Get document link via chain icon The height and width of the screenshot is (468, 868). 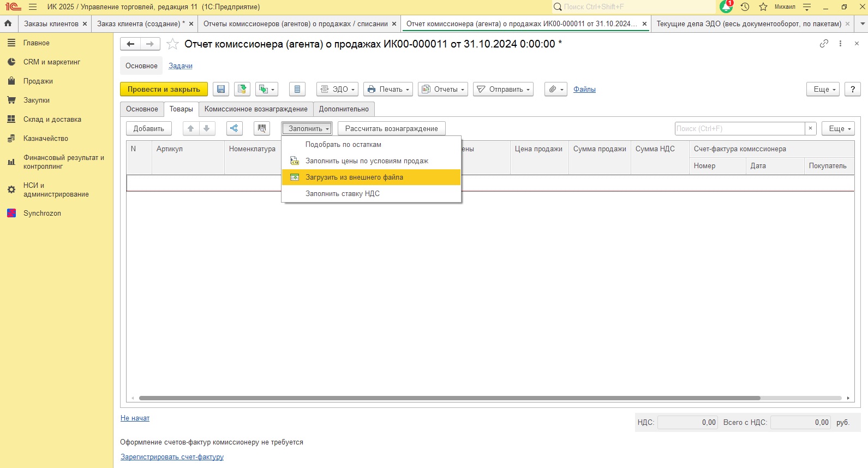pyautogui.click(x=824, y=44)
